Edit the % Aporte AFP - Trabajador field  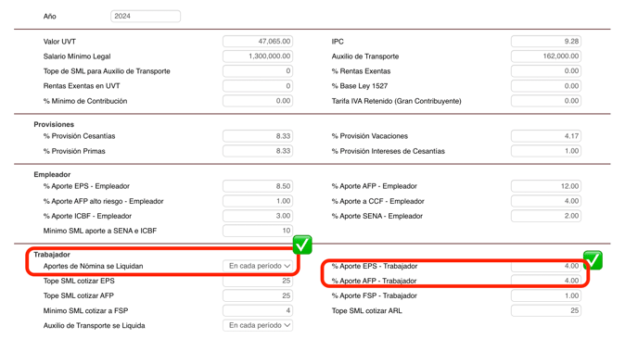(546, 281)
